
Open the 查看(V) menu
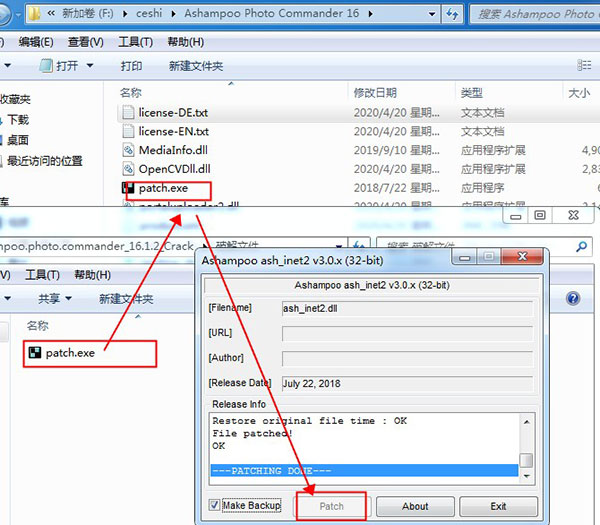click(x=86, y=42)
